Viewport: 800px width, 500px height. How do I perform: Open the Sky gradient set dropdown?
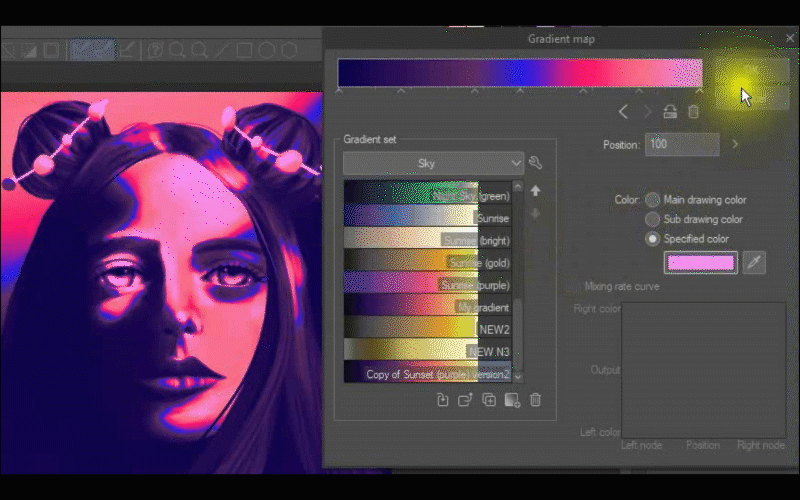(x=433, y=163)
